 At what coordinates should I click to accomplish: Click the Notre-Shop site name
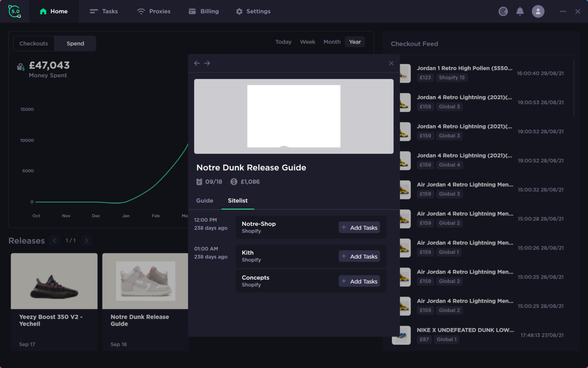click(258, 224)
